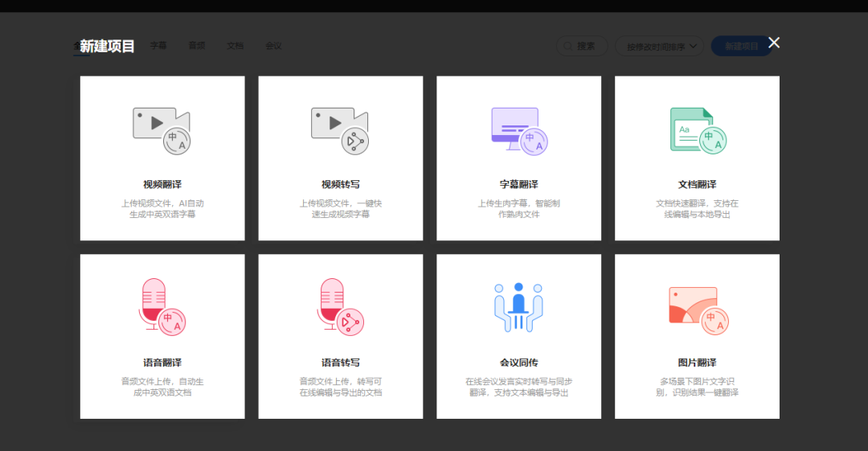The image size is (868, 451).
Task: Click the 语音翻译 microphone translation icon
Action: (x=162, y=306)
